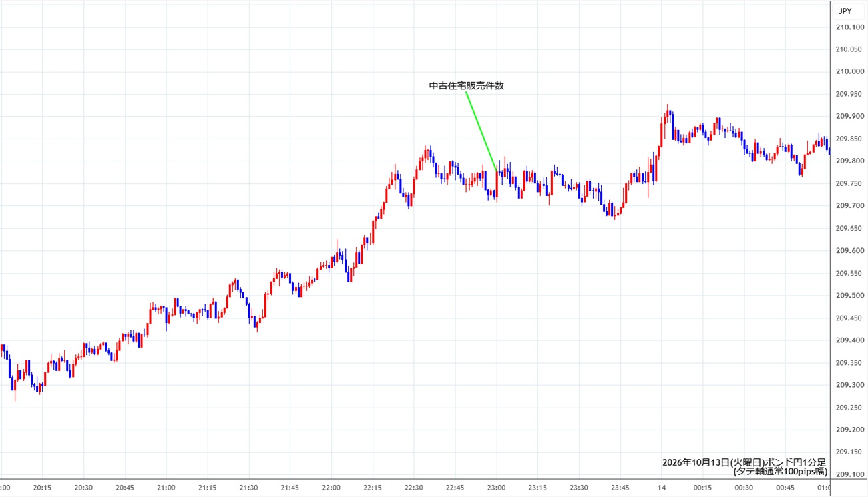Click the 23:30 time axis label
Viewport: 868px width, 497px height.
tap(579, 488)
